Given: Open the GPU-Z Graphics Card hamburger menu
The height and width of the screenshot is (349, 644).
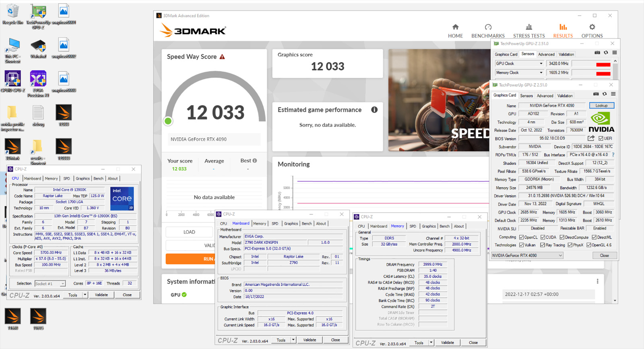Looking at the screenshot, I should tap(613, 94).
